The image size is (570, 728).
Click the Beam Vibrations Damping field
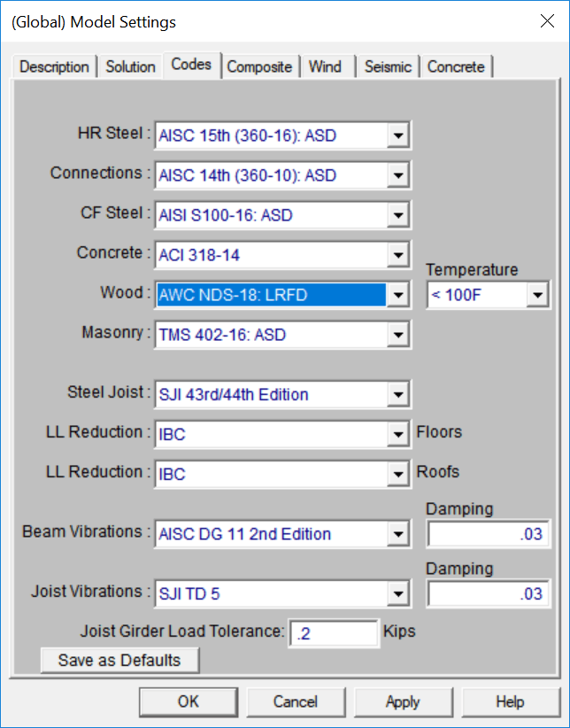click(489, 534)
